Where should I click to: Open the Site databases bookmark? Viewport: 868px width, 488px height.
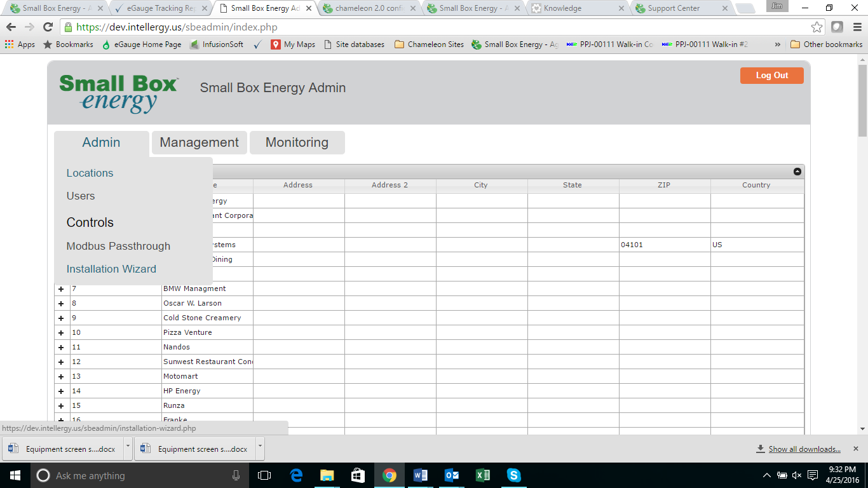[354, 44]
